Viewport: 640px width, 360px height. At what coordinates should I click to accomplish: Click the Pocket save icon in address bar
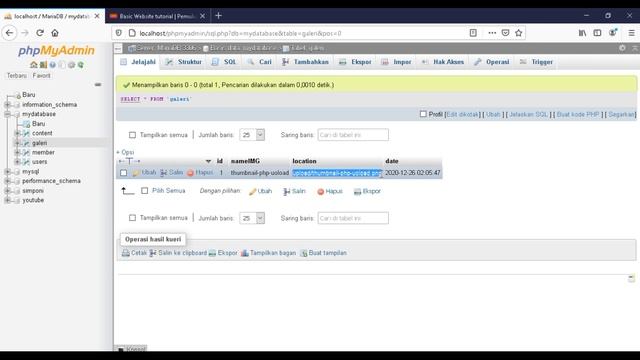[505, 33]
